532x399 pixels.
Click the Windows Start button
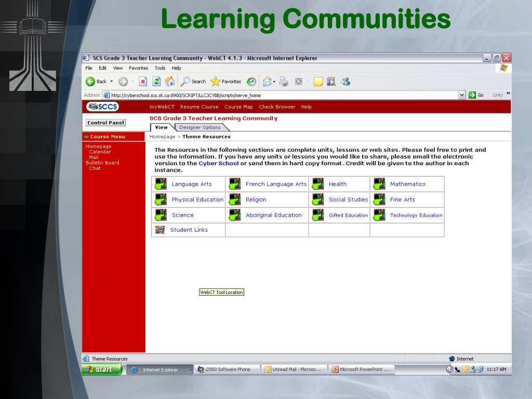tap(102, 369)
